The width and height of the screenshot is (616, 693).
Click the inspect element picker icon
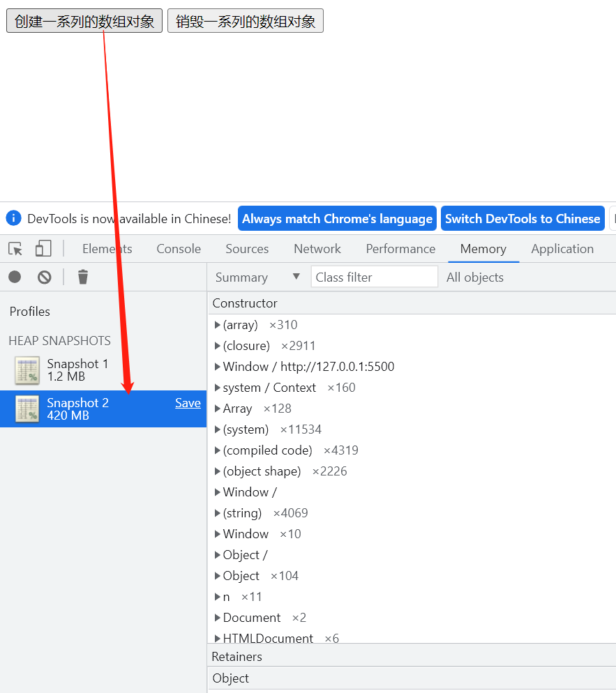(x=15, y=249)
